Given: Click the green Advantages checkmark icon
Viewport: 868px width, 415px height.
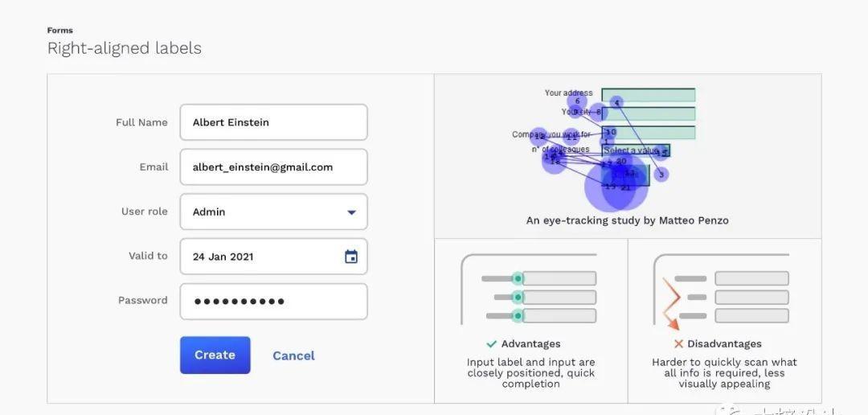Looking at the screenshot, I should [x=492, y=344].
